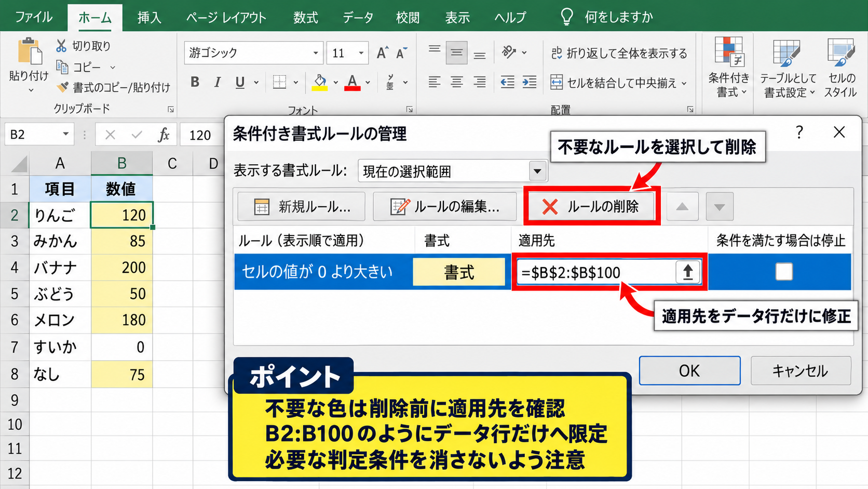Click the 適用先 range field =$B$2:$B$100
The width and height of the screenshot is (868, 489).
tap(596, 272)
